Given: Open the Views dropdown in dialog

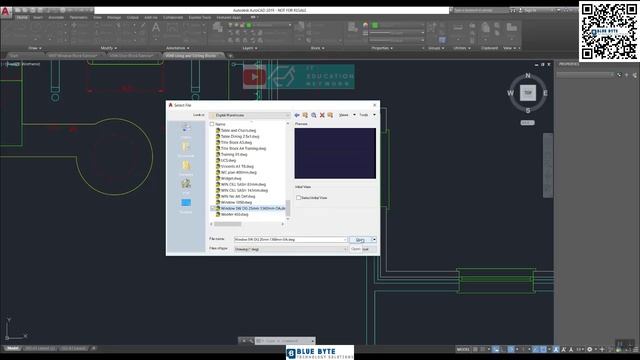Looking at the screenshot, I should pos(346,115).
